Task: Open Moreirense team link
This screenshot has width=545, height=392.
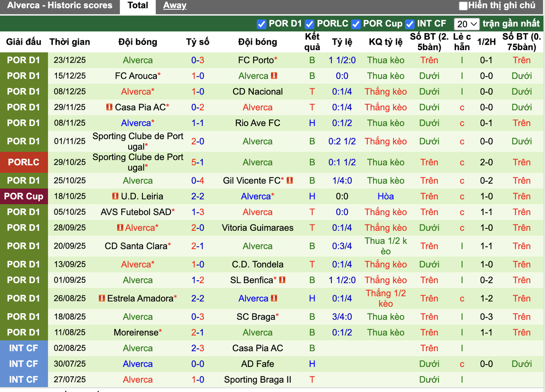Action: pyautogui.click(x=136, y=332)
